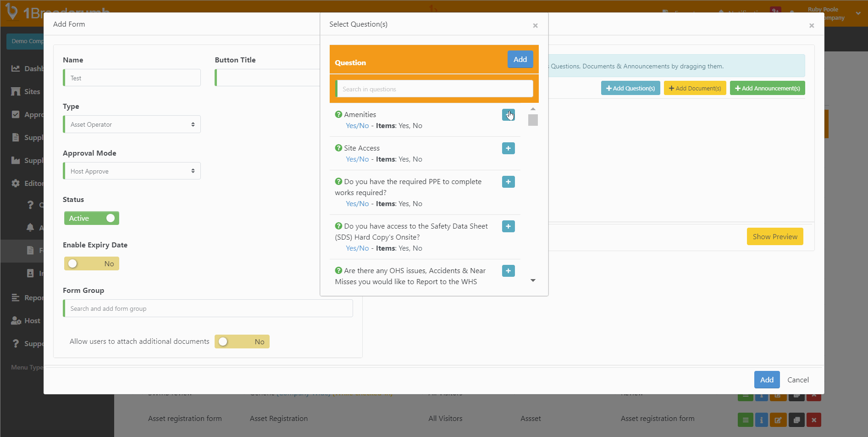The width and height of the screenshot is (868, 437).
Task: Duplicate Asset registration form via the copy icon
Action: tap(796, 419)
